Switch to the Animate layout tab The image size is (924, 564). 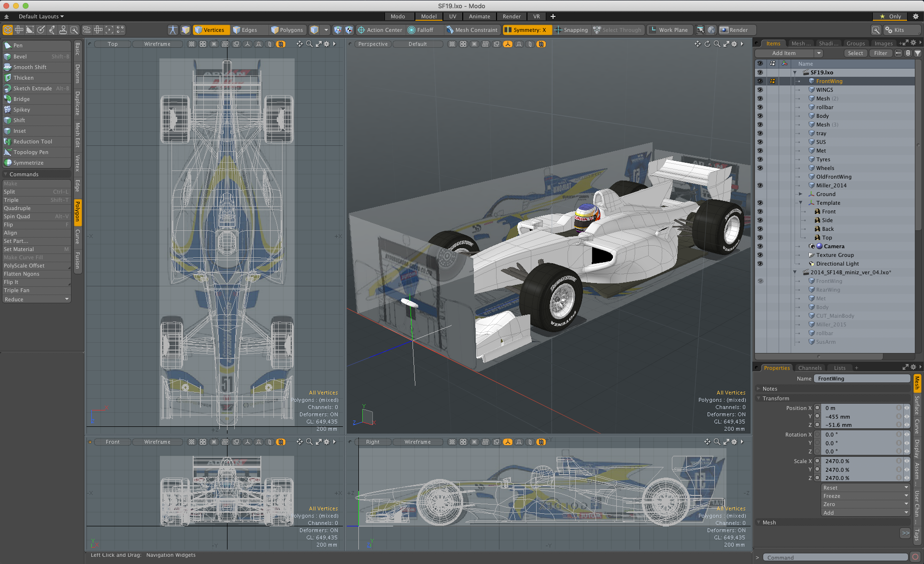tap(479, 16)
